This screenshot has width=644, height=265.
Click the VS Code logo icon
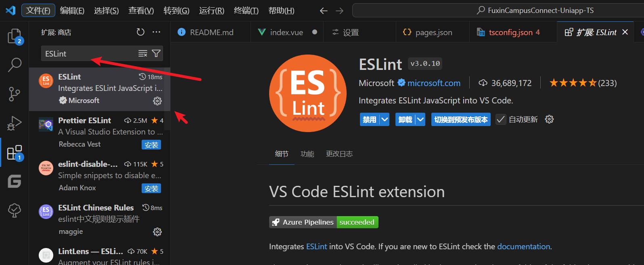[10, 11]
